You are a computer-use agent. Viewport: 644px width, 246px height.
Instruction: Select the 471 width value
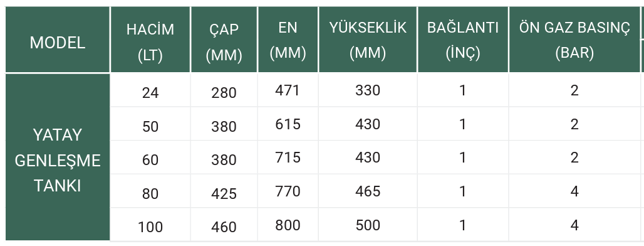288,90
